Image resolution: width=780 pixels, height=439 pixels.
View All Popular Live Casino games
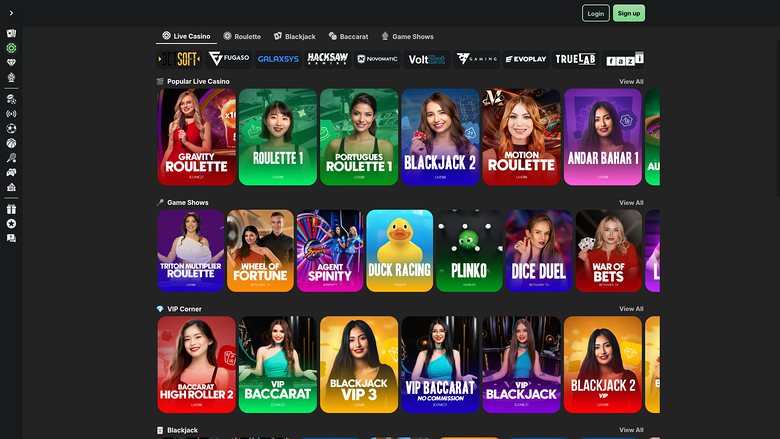point(631,82)
